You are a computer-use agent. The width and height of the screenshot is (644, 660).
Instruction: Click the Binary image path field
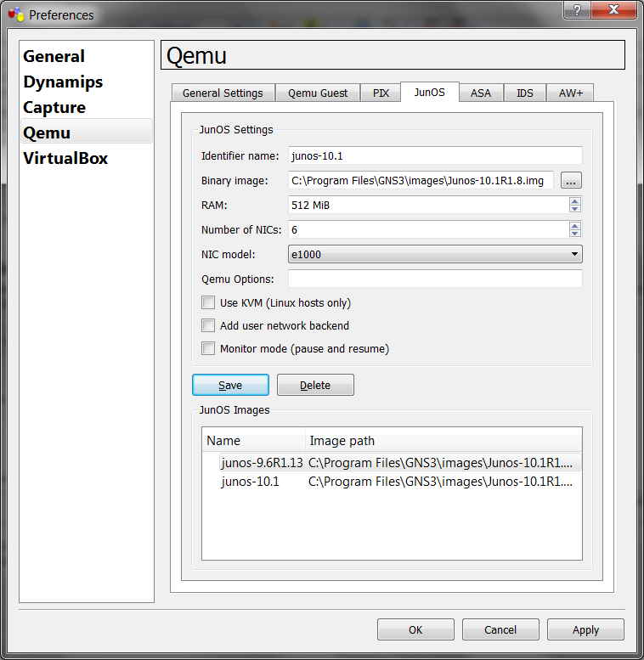coord(421,181)
